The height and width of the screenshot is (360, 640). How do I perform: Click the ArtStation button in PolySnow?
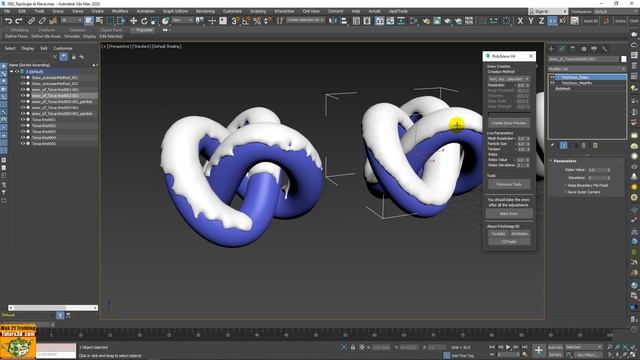[520, 234]
